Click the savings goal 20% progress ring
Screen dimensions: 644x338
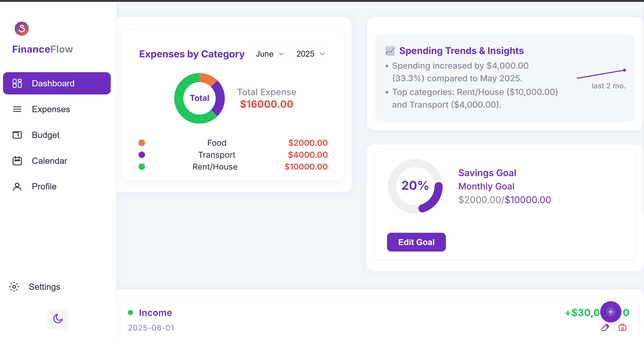click(x=415, y=186)
